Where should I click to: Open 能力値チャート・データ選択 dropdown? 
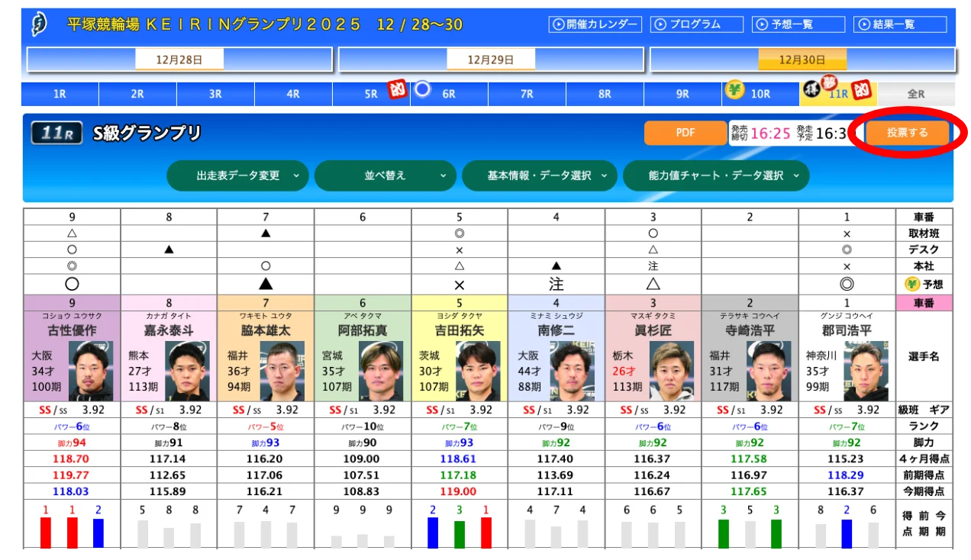(716, 175)
